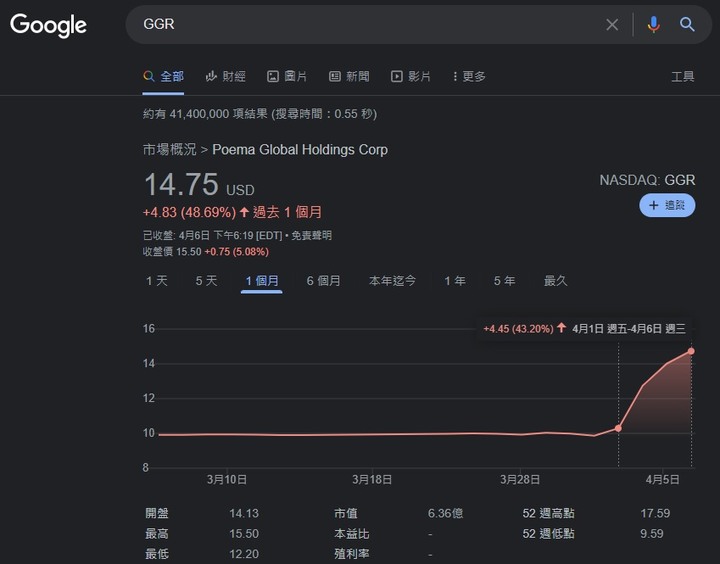Viewport: 720px width, 564px height.
Task: Open the 工具 options
Action: (x=683, y=76)
